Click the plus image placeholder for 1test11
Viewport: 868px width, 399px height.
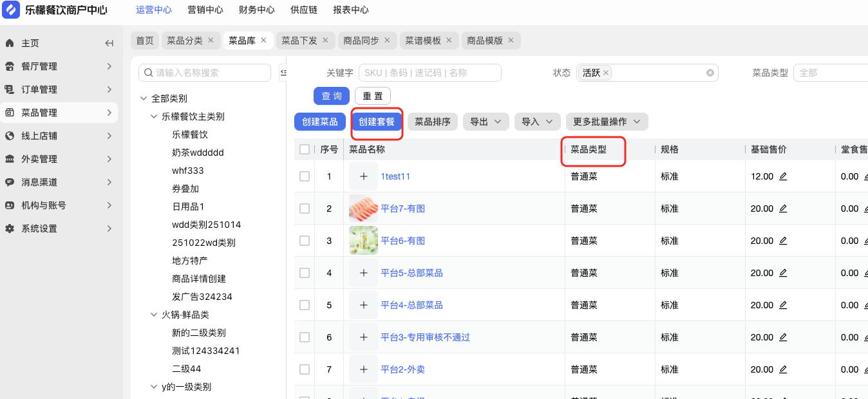(363, 176)
